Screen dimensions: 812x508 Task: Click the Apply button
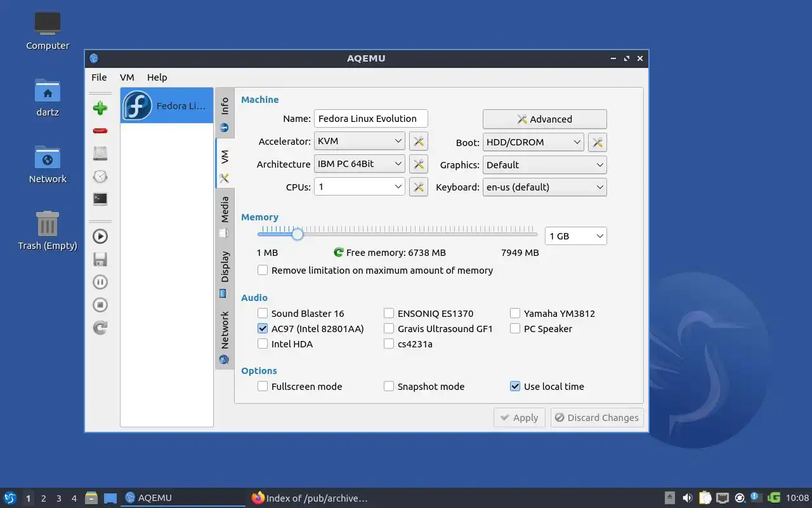click(x=519, y=417)
